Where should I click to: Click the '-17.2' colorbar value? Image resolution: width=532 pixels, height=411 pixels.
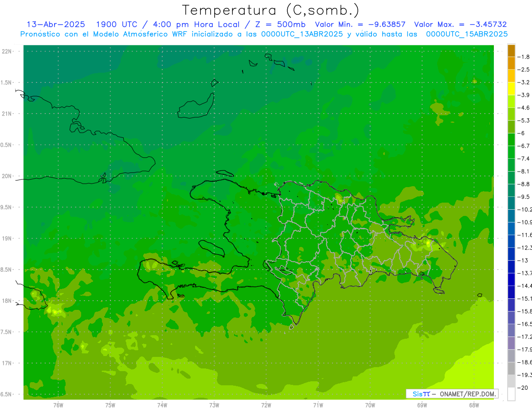coord(525,337)
